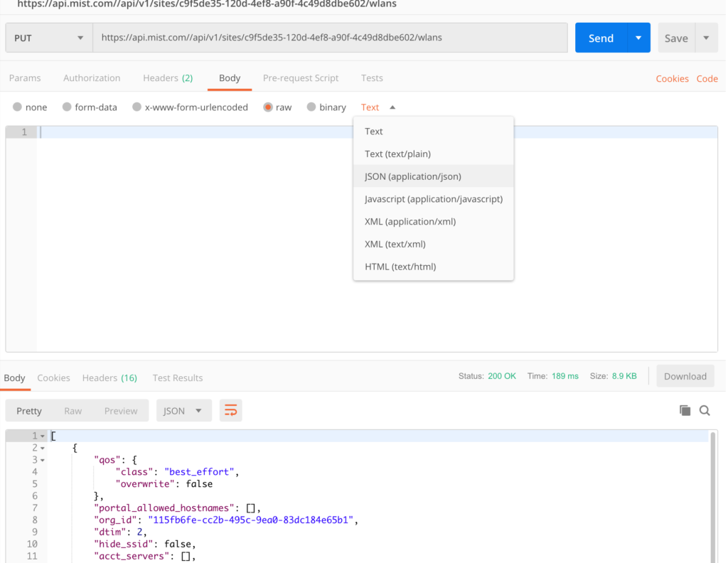Open the response search icon
This screenshot has width=728, height=563.
705,410
